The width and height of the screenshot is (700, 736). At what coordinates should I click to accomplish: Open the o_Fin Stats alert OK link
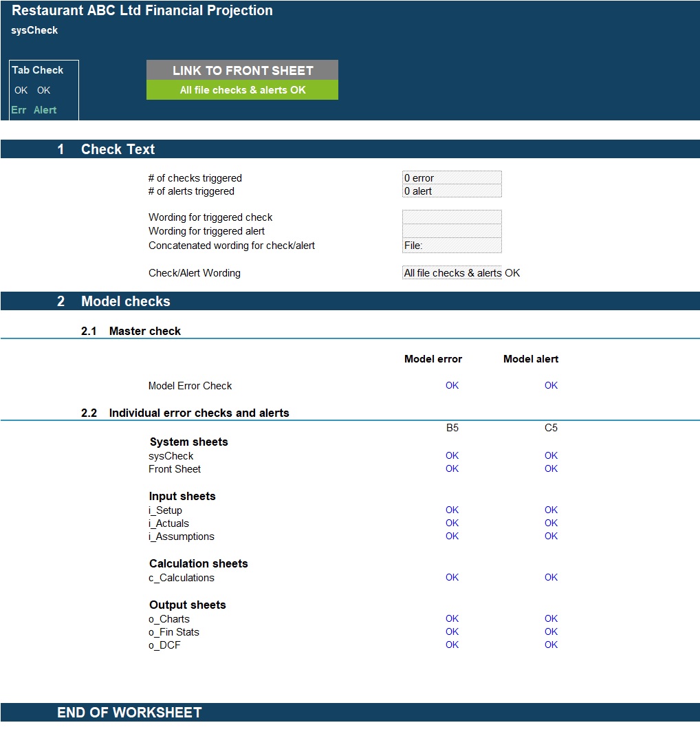click(x=551, y=632)
